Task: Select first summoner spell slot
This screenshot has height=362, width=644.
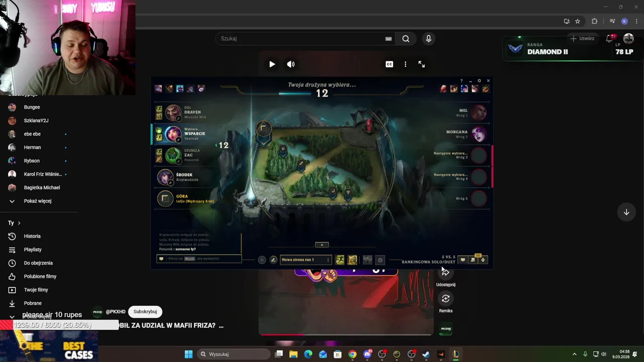Action: pyautogui.click(x=340, y=260)
